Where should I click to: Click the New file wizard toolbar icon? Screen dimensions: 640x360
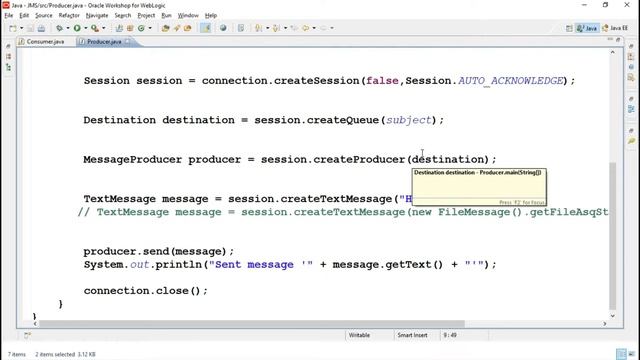click(13, 28)
